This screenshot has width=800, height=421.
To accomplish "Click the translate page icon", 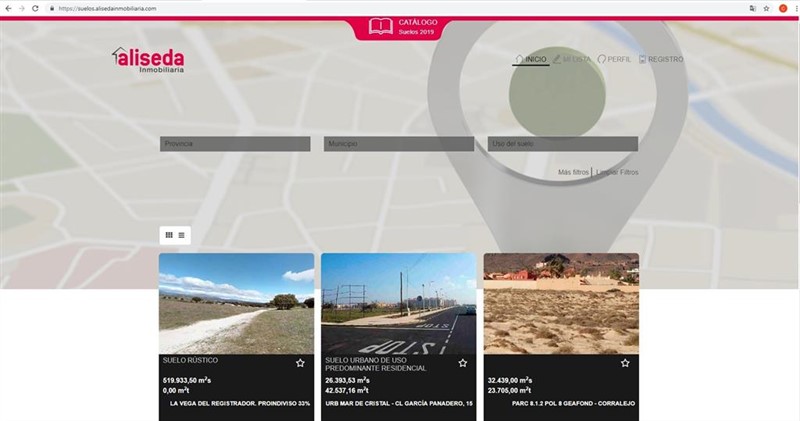I will pyautogui.click(x=753, y=8).
